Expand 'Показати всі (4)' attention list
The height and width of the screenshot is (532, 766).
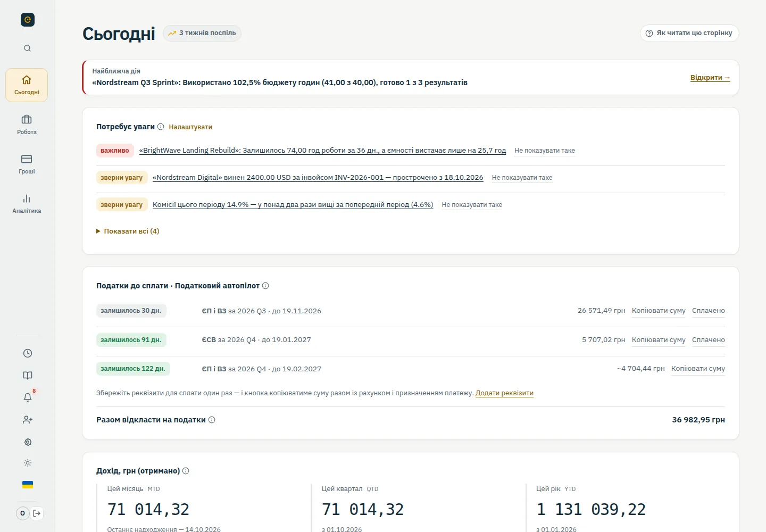(x=128, y=231)
